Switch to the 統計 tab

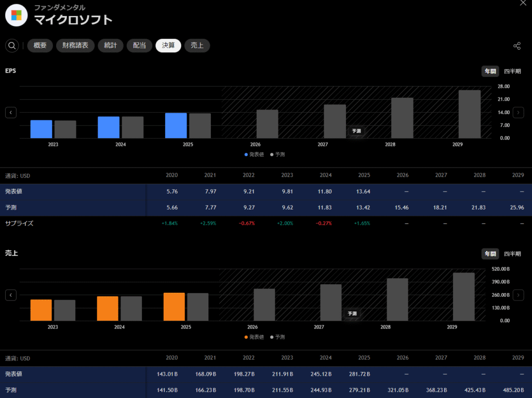(x=111, y=46)
